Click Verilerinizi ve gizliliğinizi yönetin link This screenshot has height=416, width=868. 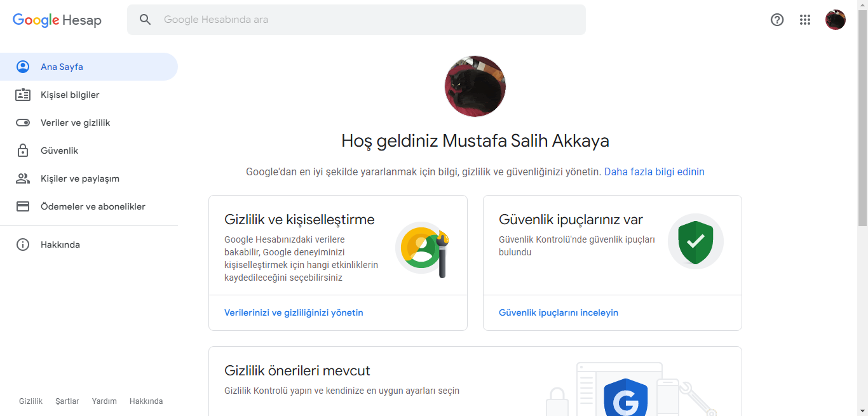click(294, 312)
